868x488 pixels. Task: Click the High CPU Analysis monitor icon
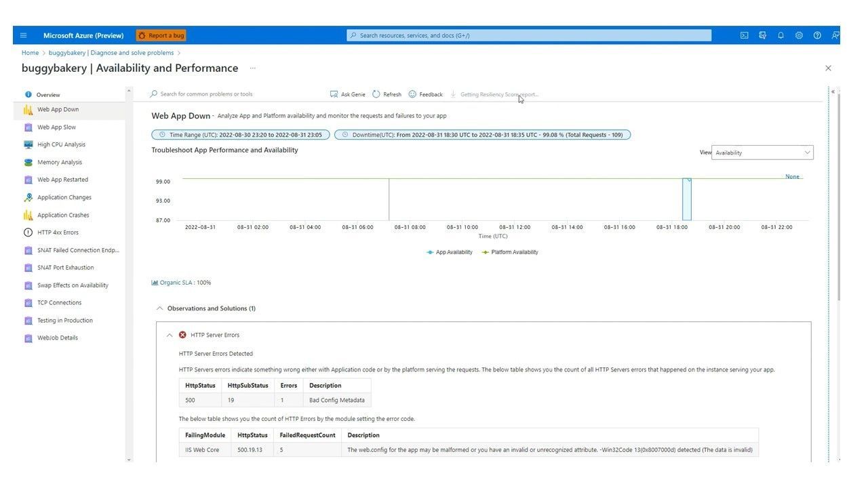point(28,144)
